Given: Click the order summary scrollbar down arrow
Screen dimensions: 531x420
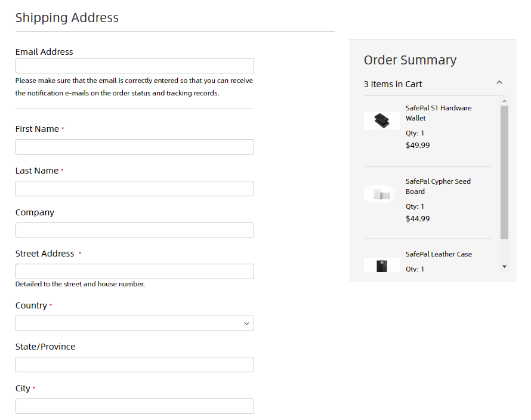Looking at the screenshot, I should click(504, 267).
